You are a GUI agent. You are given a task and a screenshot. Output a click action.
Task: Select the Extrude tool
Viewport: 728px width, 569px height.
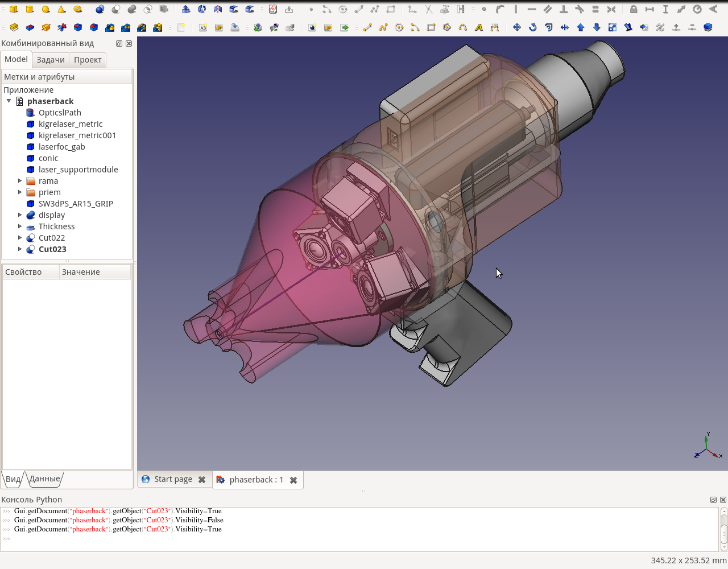(x=185, y=9)
